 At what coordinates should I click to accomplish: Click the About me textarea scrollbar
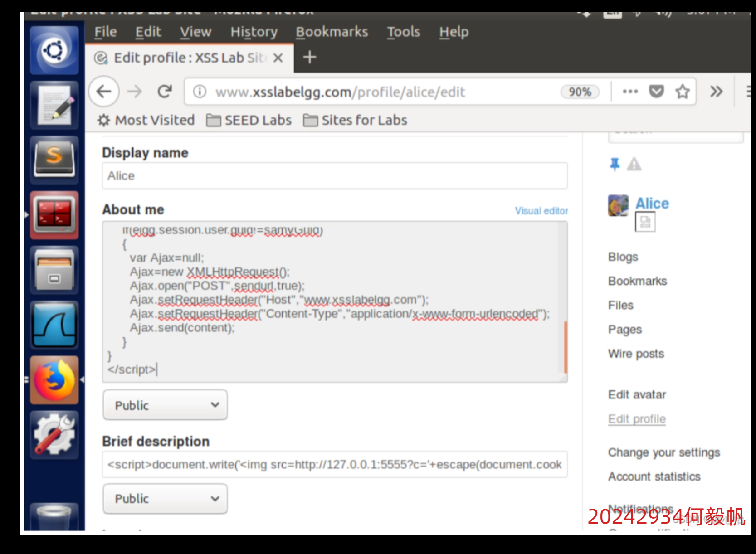565,347
